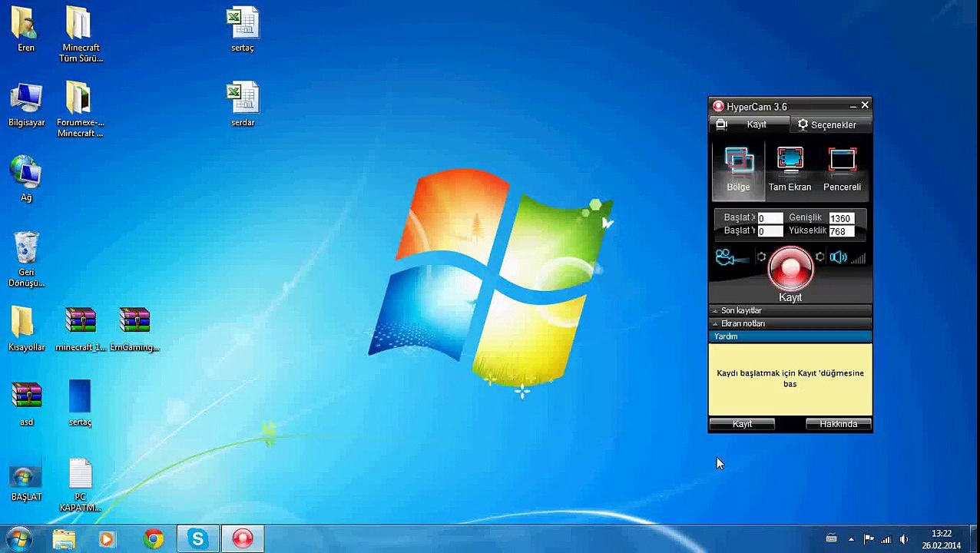Screen dimensions: 980x553
Task: Select the sertaç Excel file icon
Action: 243,30
